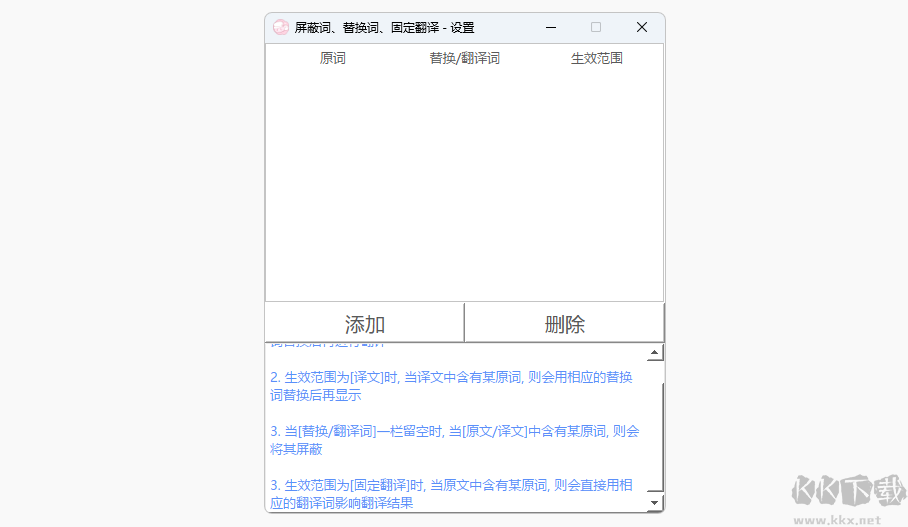Close the 屏蔽词 settings window
This screenshot has height=527, width=908.
click(642, 27)
